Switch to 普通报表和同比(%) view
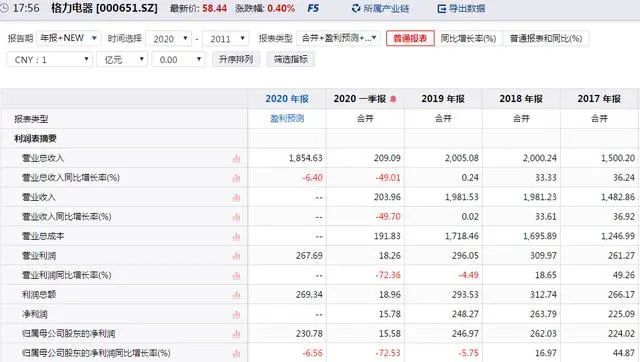Viewport: 640px width, 362px height. [546, 38]
